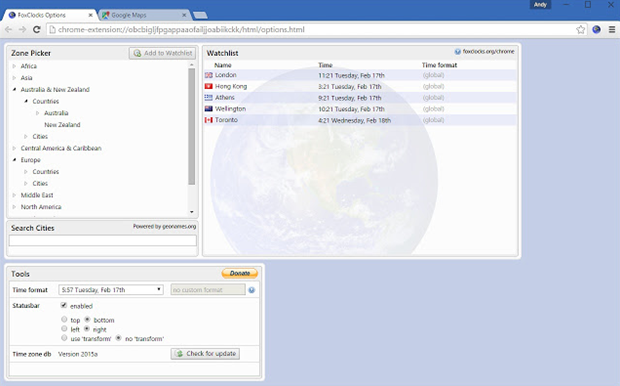
Task: Click the Andy profile button
Action: (x=540, y=5)
